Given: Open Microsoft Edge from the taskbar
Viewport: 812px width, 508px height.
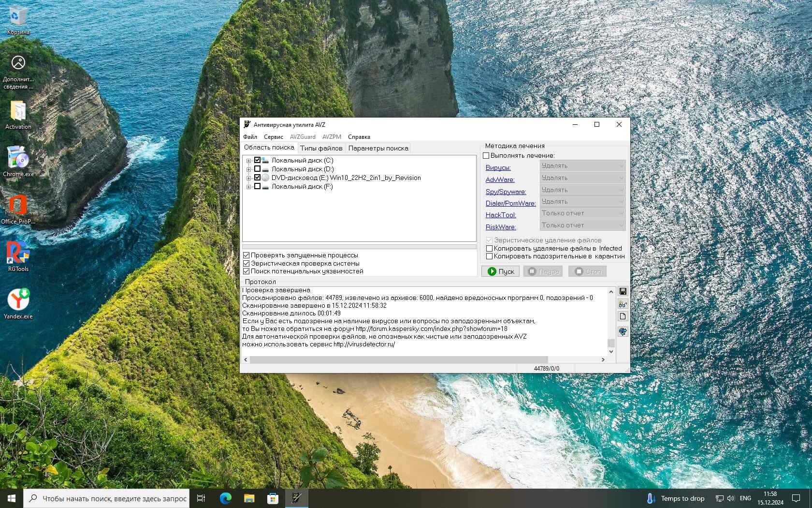Looking at the screenshot, I should coord(225,498).
